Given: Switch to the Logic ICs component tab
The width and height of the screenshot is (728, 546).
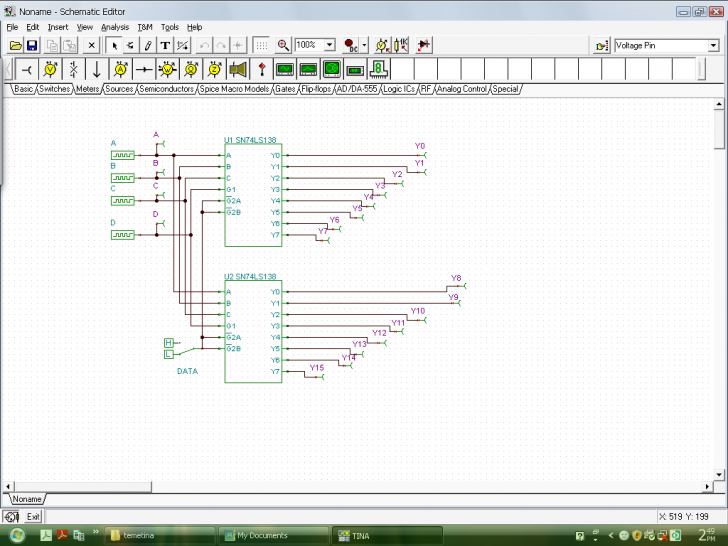Looking at the screenshot, I should (x=399, y=89).
